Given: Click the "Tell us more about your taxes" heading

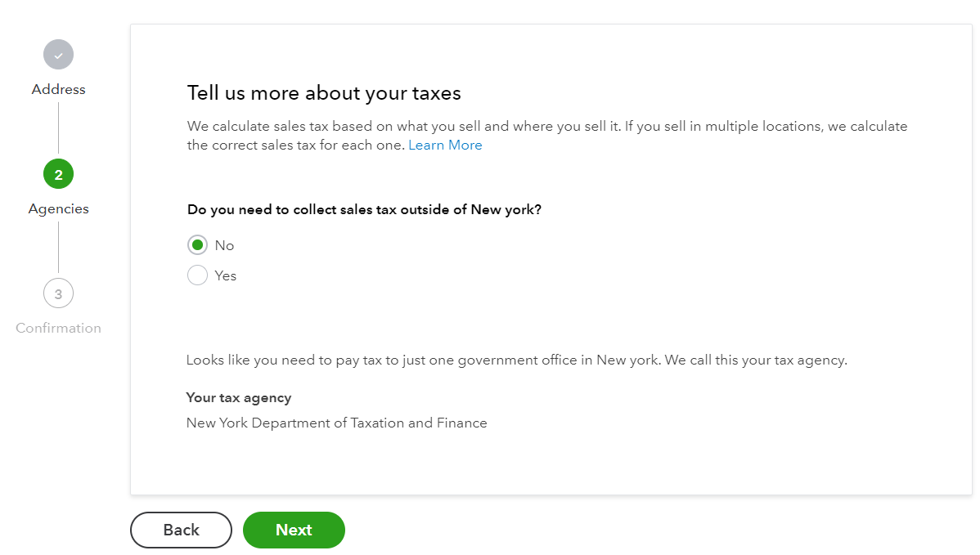Looking at the screenshot, I should pyautogui.click(x=324, y=93).
